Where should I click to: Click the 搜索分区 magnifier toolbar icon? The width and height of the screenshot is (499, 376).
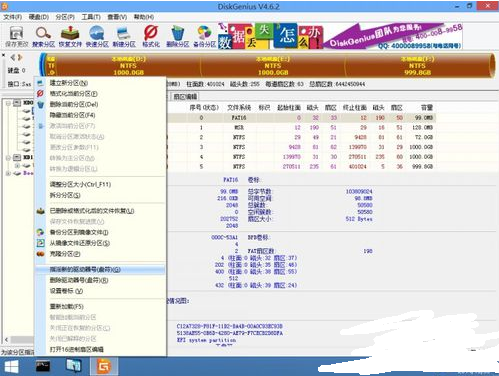click(43, 36)
